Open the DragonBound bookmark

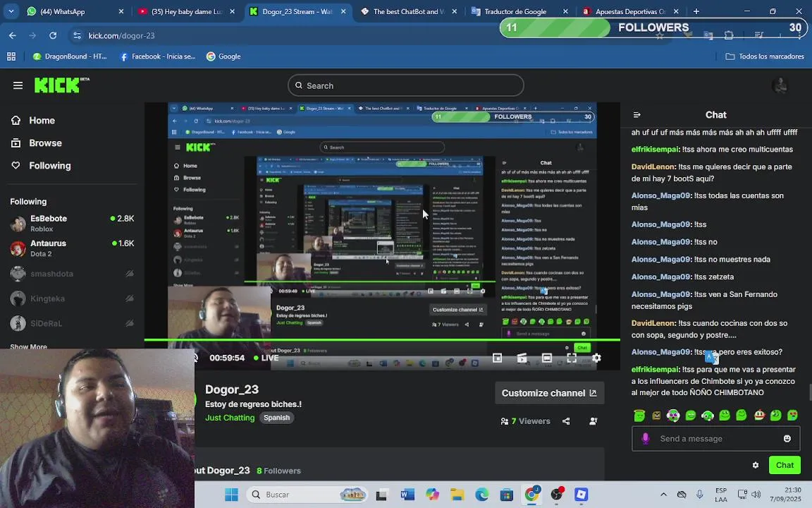pos(69,56)
